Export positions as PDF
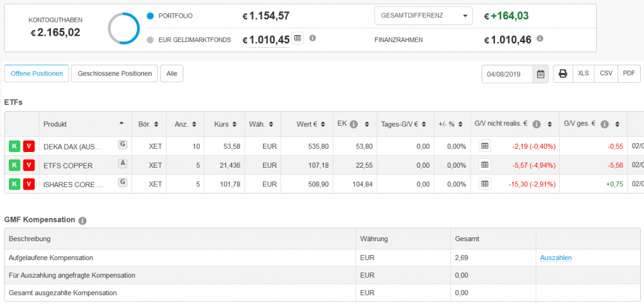 point(628,73)
